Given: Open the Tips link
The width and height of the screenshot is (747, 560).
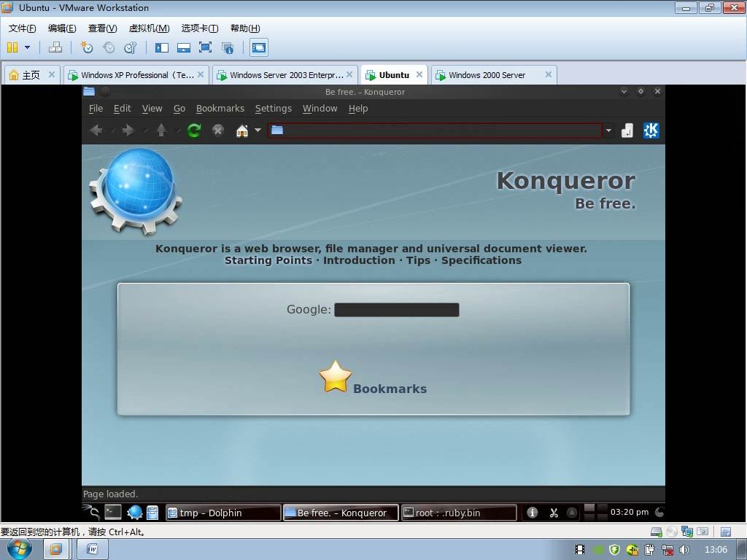Looking at the screenshot, I should (x=418, y=260).
